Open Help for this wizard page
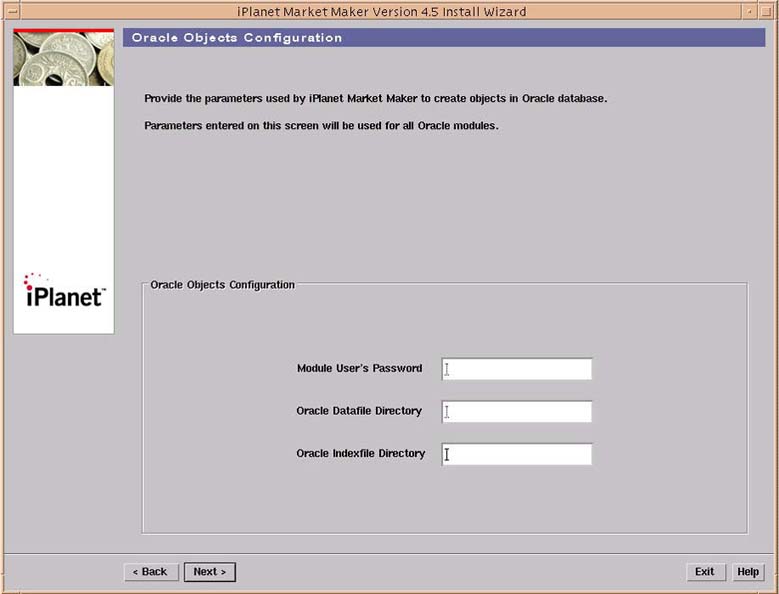 (x=748, y=572)
